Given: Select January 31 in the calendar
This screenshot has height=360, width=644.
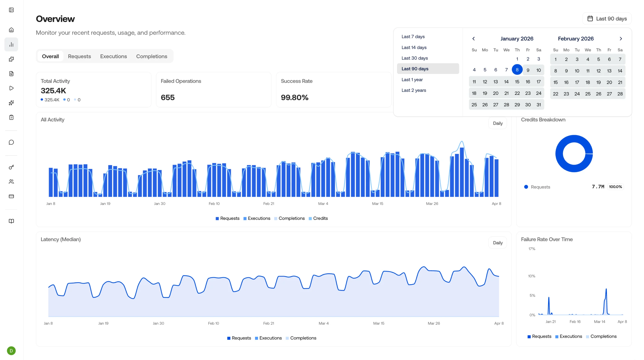Looking at the screenshot, I should click(539, 105).
